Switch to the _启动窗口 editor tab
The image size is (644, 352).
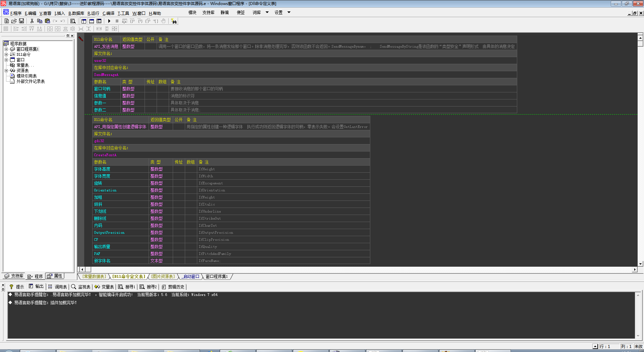(x=191, y=277)
